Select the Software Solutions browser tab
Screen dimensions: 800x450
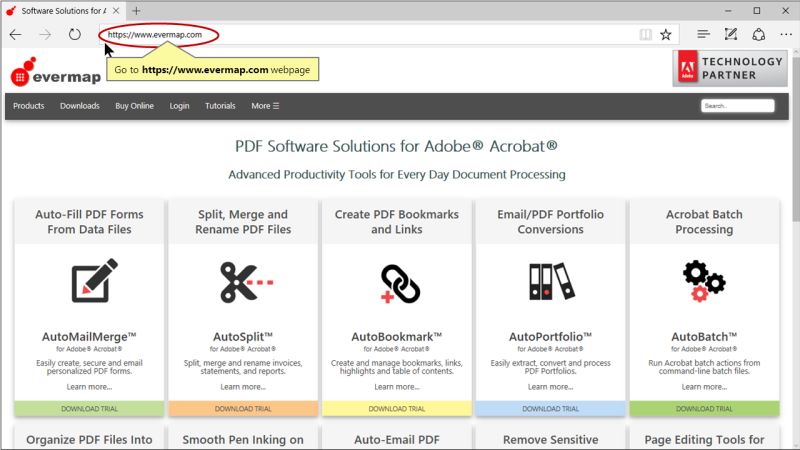pyautogui.click(x=62, y=11)
